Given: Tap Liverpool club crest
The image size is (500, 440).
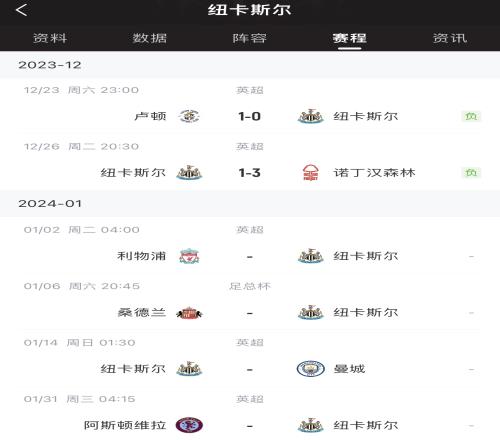Looking at the screenshot, I should 189,256.
